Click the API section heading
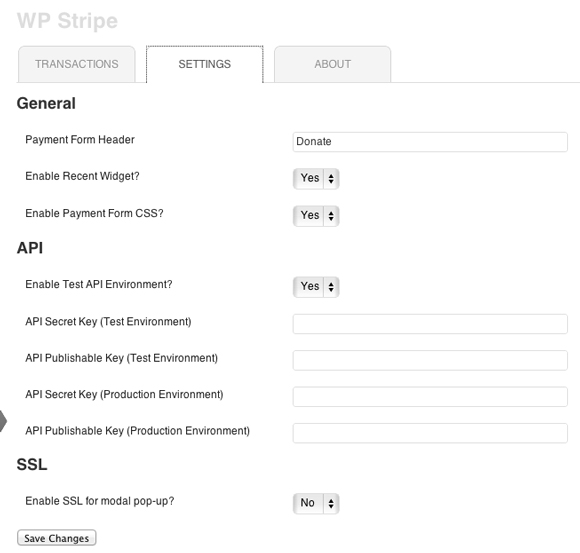 (x=30, y=248)
